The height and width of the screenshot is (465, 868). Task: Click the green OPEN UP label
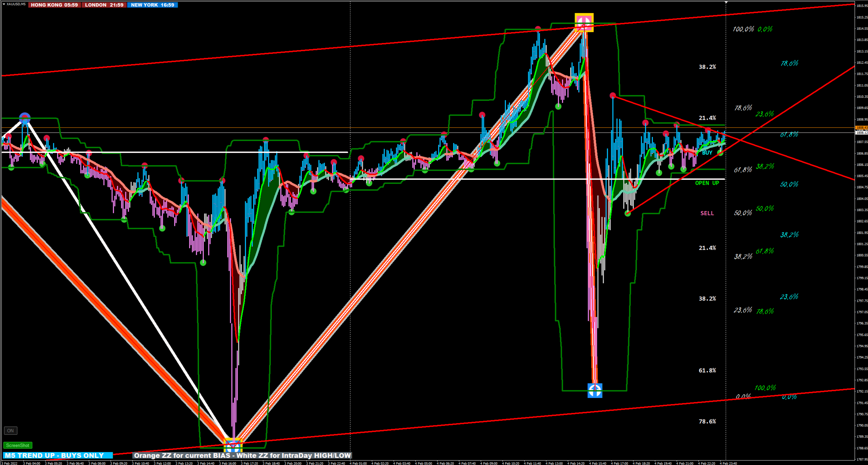[x=707, y=183]
